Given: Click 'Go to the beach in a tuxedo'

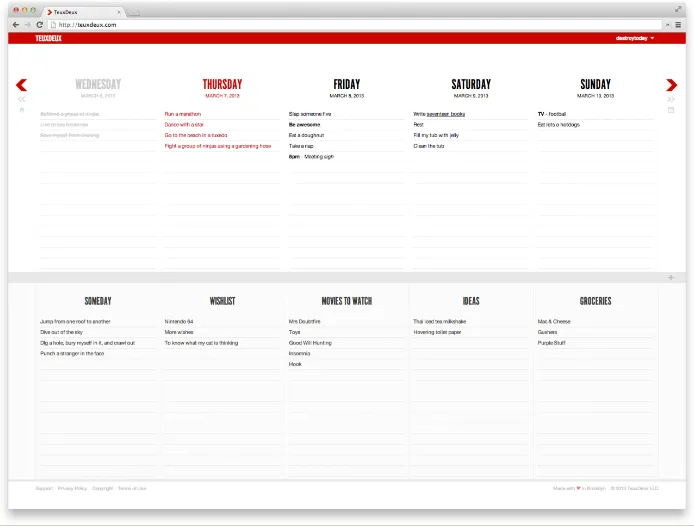Looking at the screenshot, I should [196, 135].
